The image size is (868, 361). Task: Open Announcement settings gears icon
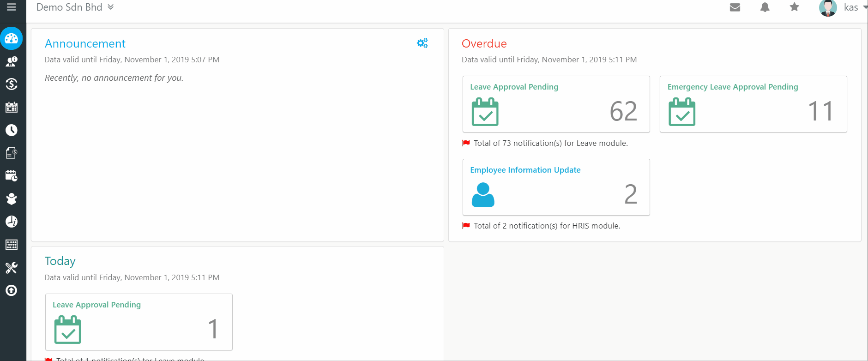click(x=422, y=43)
